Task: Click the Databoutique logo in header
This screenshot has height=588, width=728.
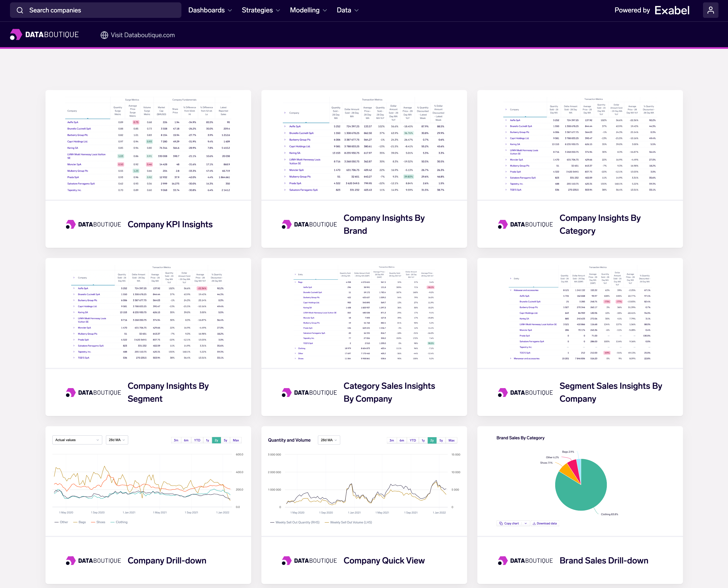Action: tap(44, 35)
